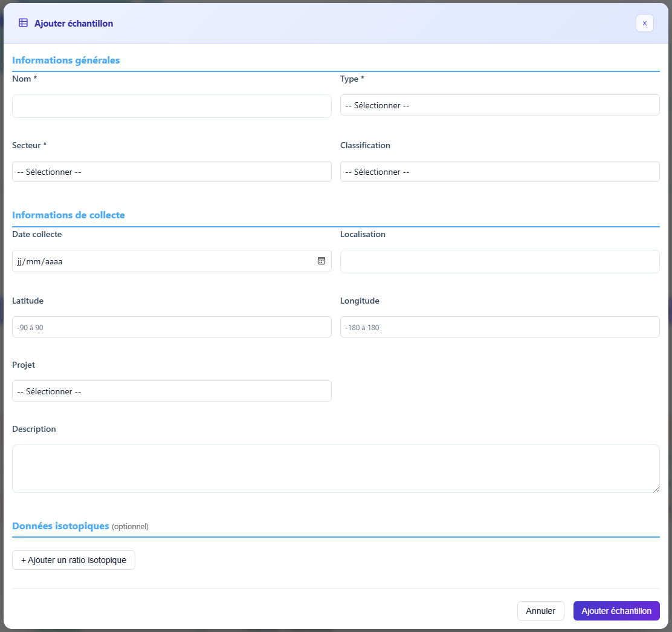Open the Classification dropdown

point(499,172)
